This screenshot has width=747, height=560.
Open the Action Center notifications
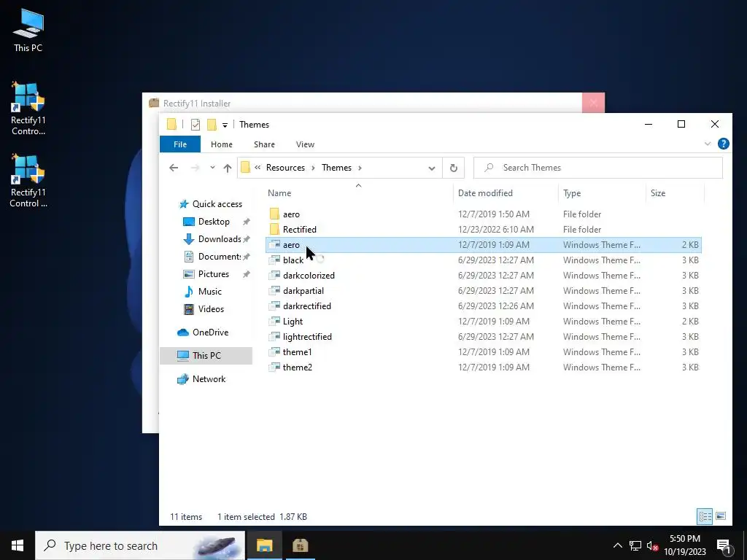[724, 545]
